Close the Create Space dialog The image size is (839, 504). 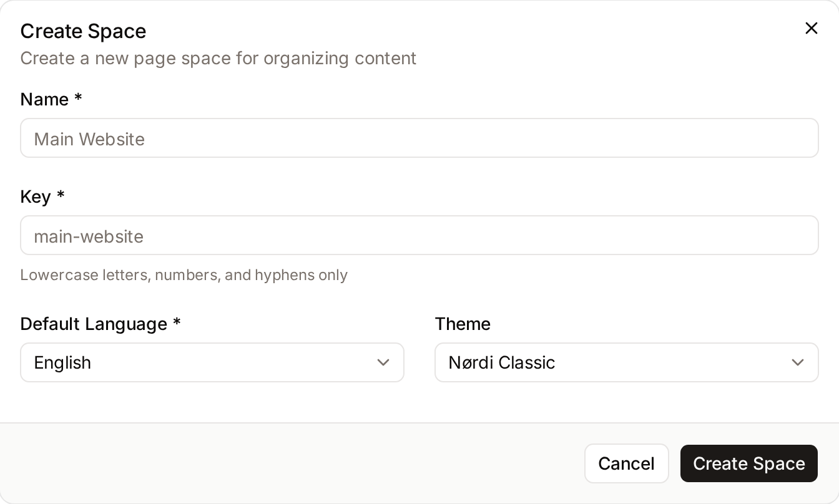click(811, 28)
